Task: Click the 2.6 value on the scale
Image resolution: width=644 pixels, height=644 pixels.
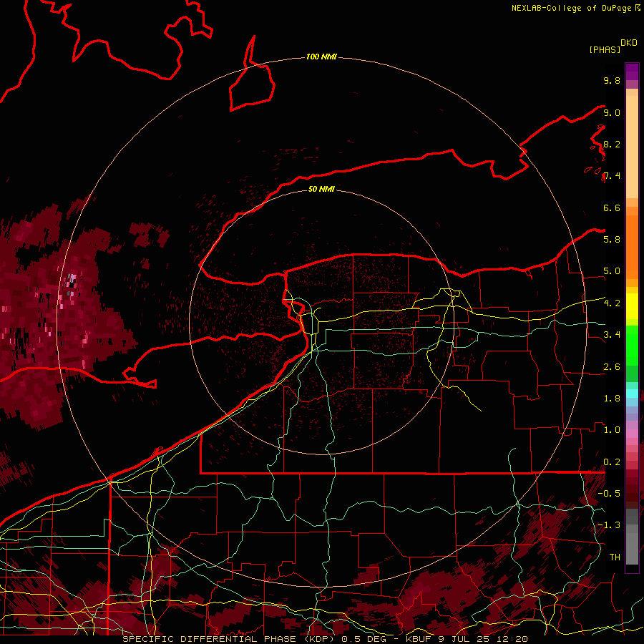Action: tap(612, 366)
